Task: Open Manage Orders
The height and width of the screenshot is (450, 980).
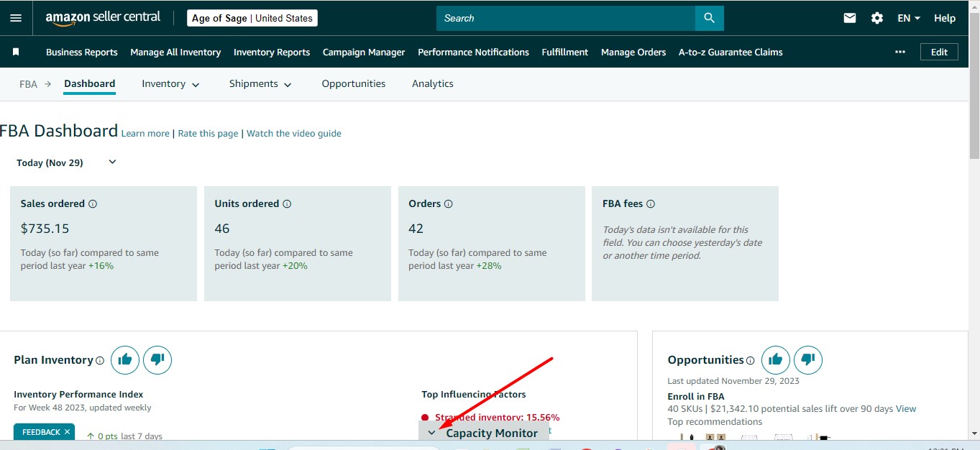Action: click(633, 52)
